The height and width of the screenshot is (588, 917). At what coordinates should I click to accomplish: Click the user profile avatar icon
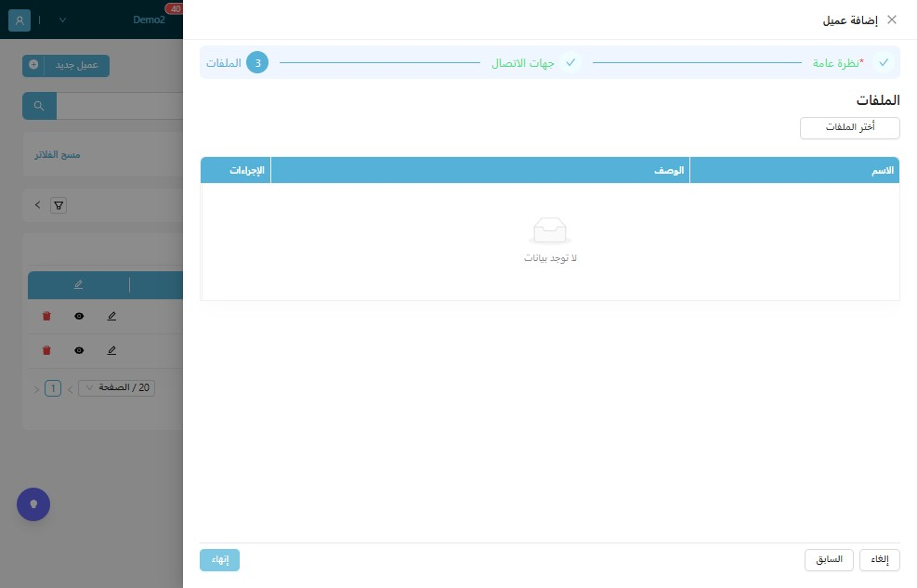coord(20,20)
